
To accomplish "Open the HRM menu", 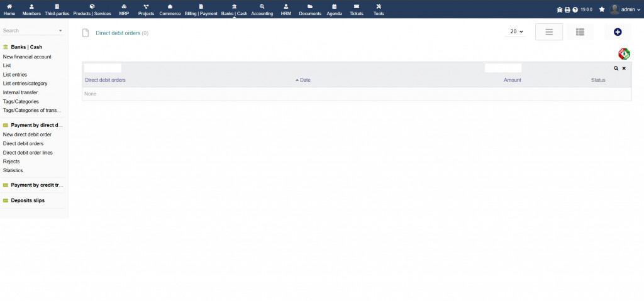I will coord(286,10).
